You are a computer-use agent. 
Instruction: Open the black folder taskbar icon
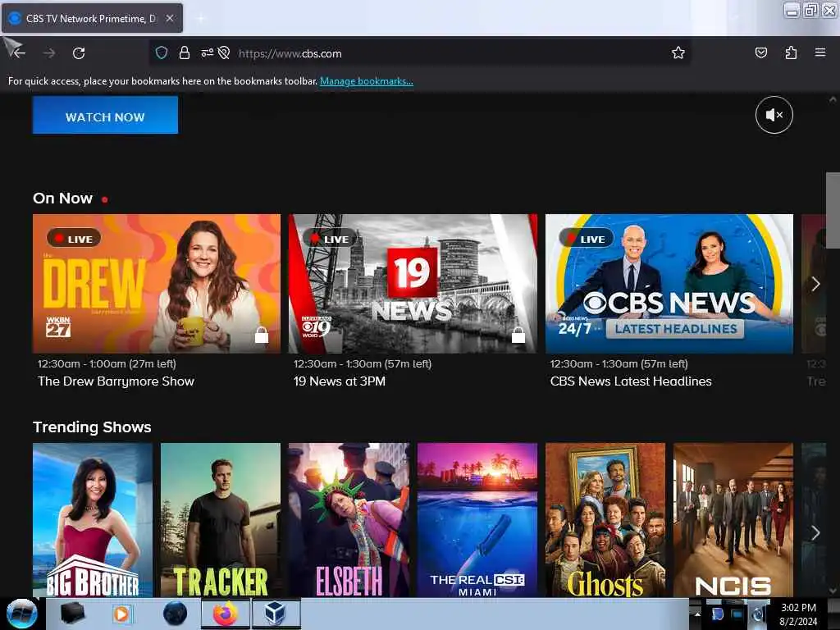[x=73, y=614]
